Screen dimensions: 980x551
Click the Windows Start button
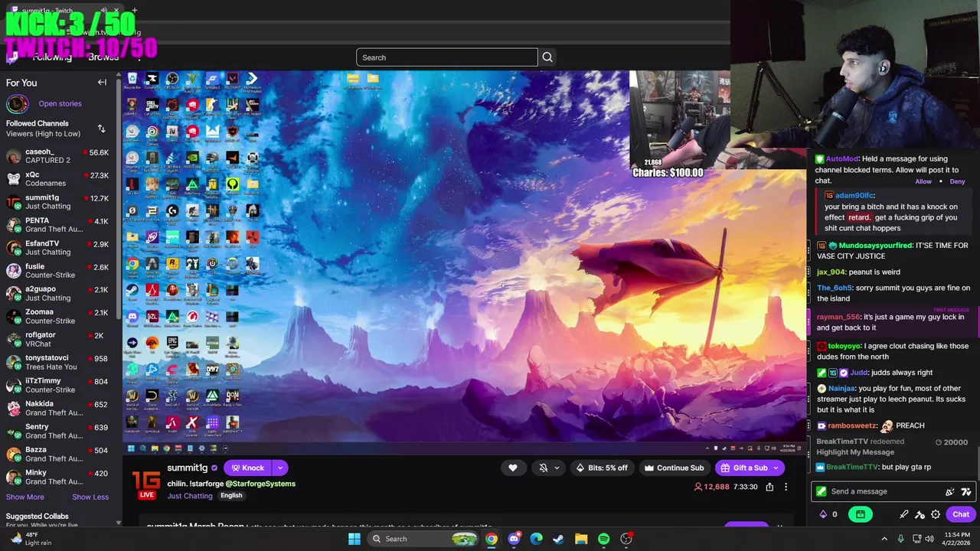[354, 539]
